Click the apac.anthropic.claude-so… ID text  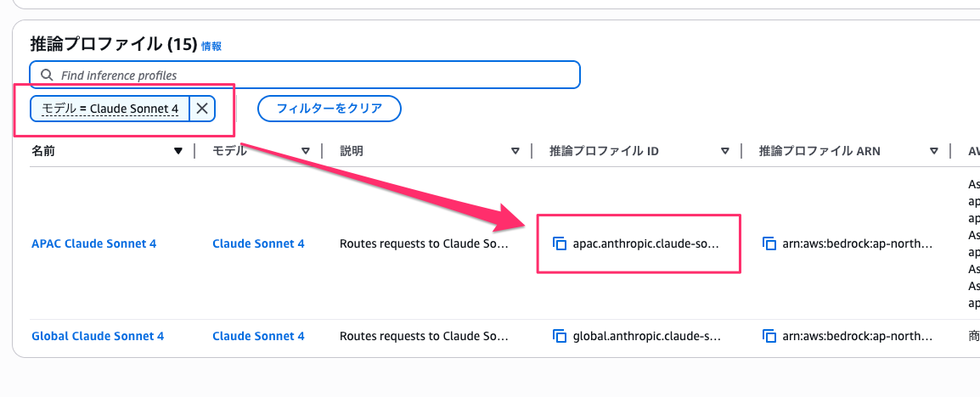pos(646,243)
